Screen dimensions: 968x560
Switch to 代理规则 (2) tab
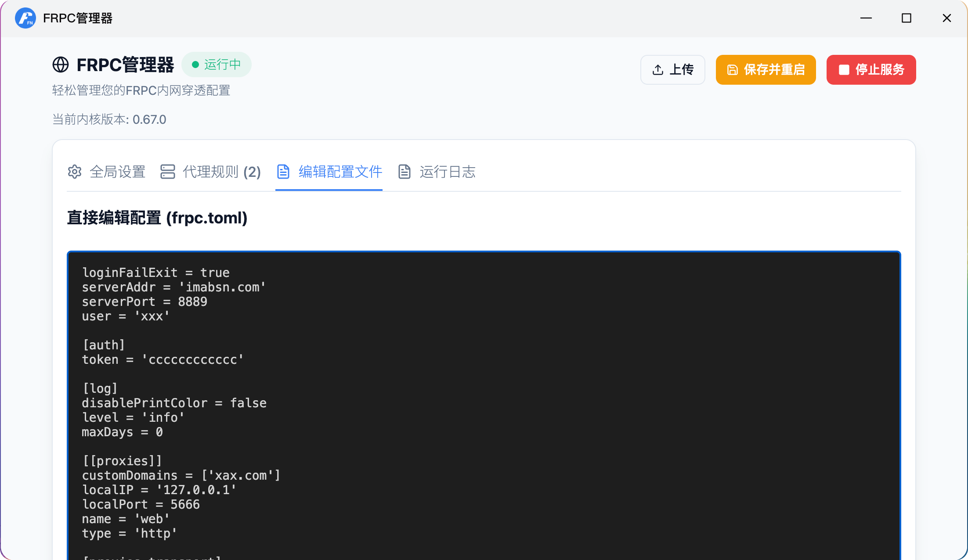221,172
